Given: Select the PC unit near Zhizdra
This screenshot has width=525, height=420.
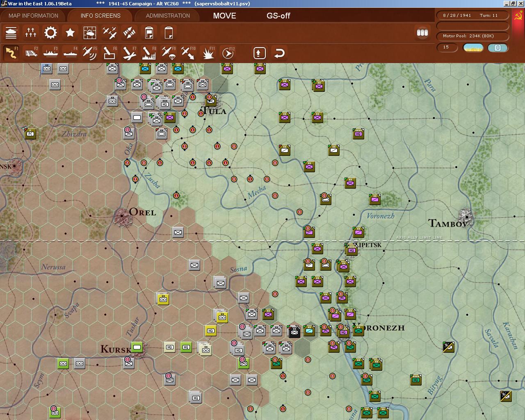Looking at the screenshot, I should tap(30, 134).
